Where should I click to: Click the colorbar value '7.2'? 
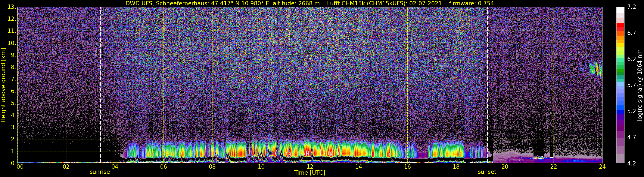coord(632,7)
